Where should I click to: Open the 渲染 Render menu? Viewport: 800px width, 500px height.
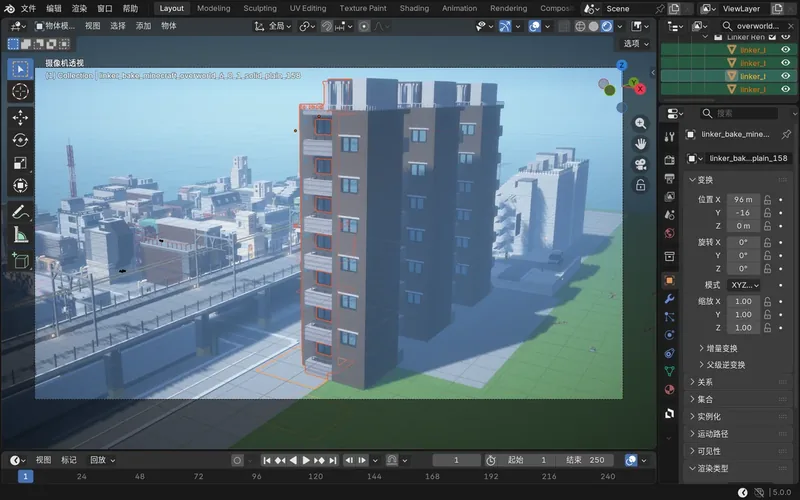click(x=79, y=9)
